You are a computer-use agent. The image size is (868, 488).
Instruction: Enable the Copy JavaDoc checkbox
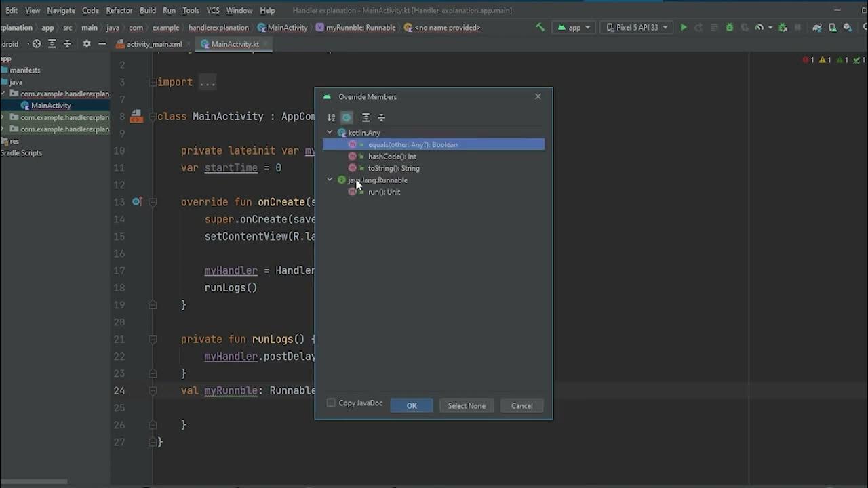coord(331,403)
